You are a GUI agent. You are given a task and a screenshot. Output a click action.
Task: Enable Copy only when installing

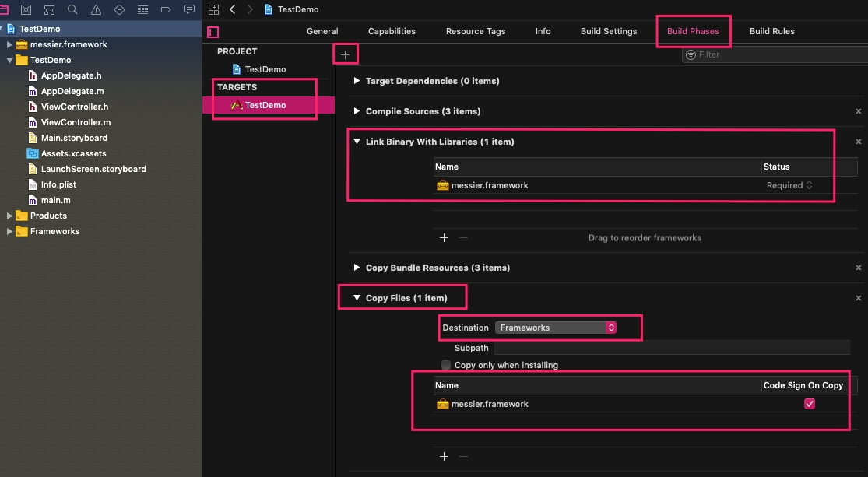pos(446,365)
